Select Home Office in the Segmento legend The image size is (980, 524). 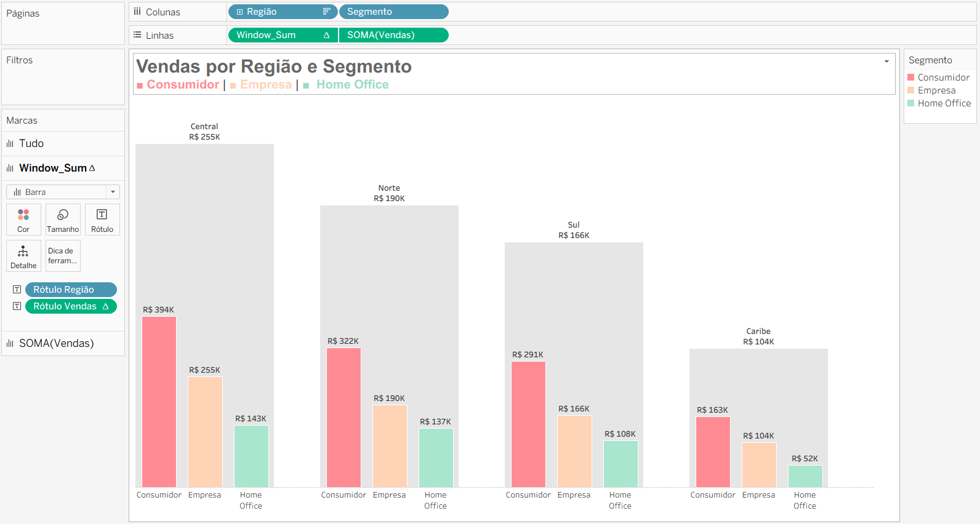pos(944,103)
